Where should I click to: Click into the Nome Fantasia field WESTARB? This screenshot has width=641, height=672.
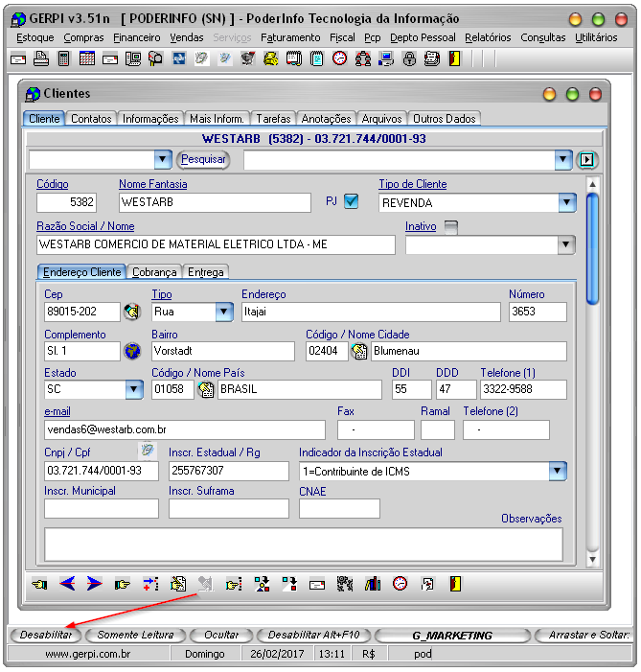pyautogui.click(x=215, y=202)
